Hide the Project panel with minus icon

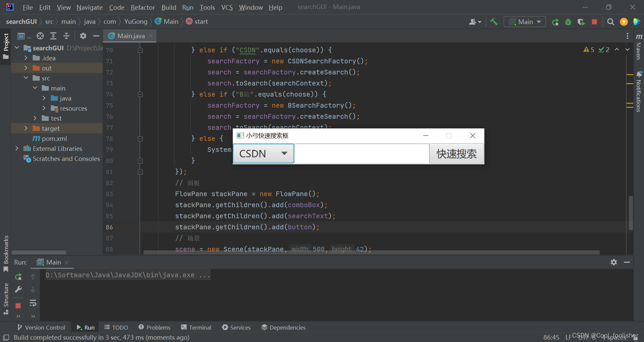click(96, 36)
